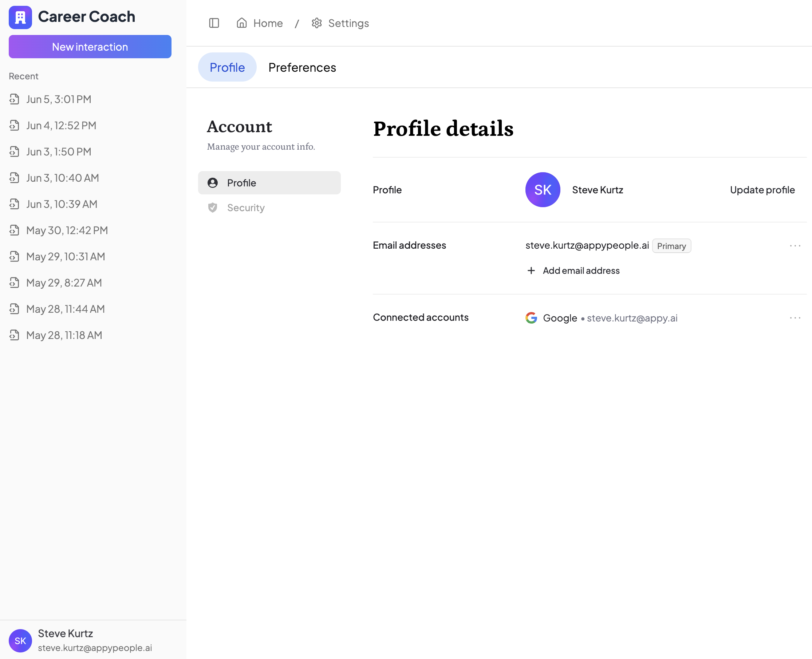Click the Security shield icon
This screenshot has height=659, width=812.
point(213,208)
